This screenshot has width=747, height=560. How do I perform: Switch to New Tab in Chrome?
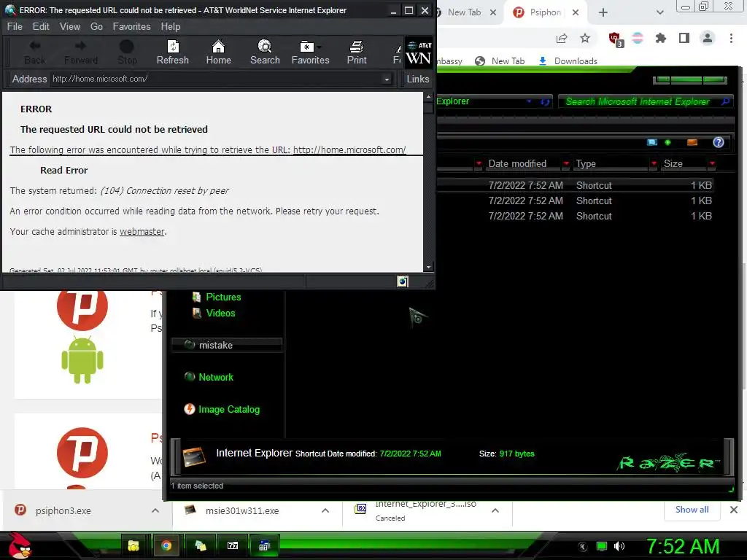point(464,12)
